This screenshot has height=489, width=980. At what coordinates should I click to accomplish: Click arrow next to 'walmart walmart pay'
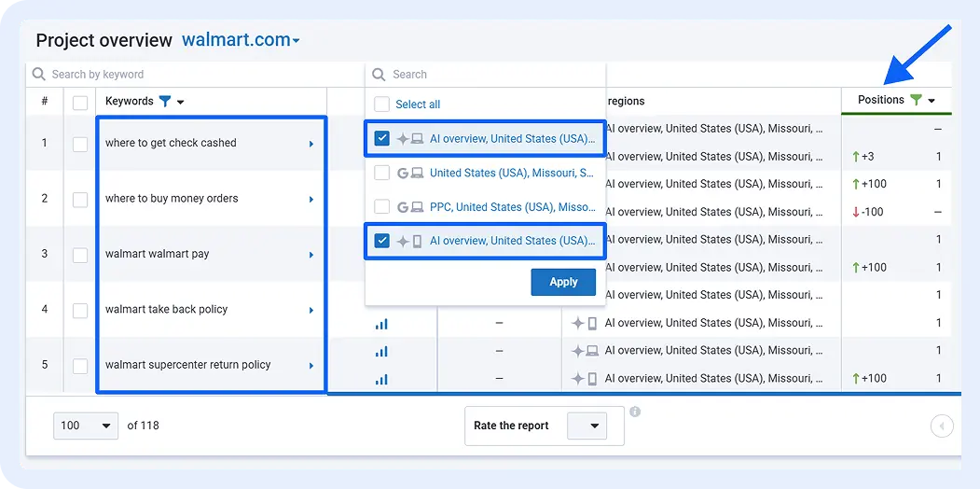point(311,255)
